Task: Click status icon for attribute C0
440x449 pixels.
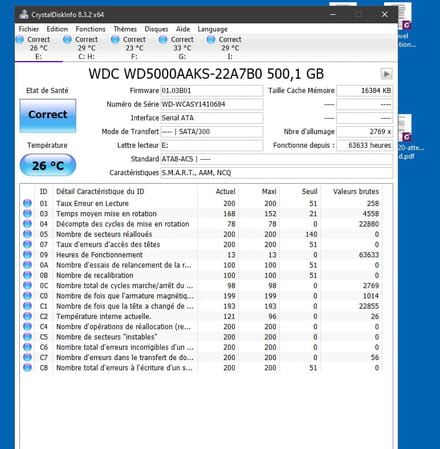Action: 27,296
